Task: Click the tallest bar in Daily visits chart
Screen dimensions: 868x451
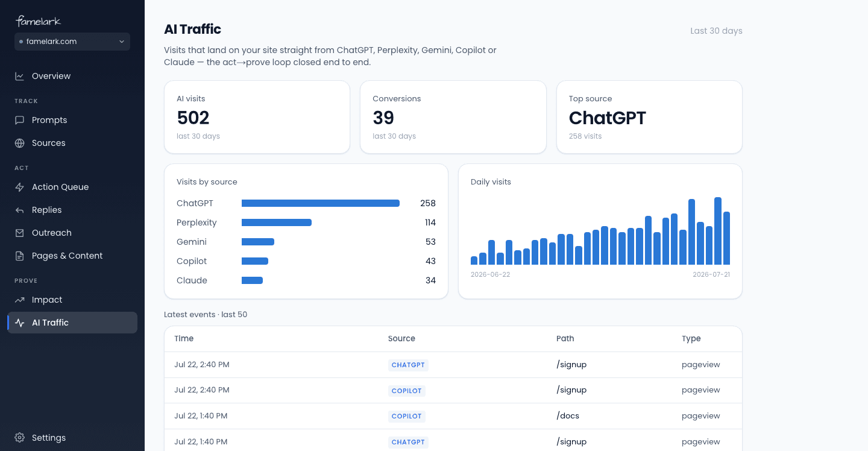Action: tap(718, 231)
